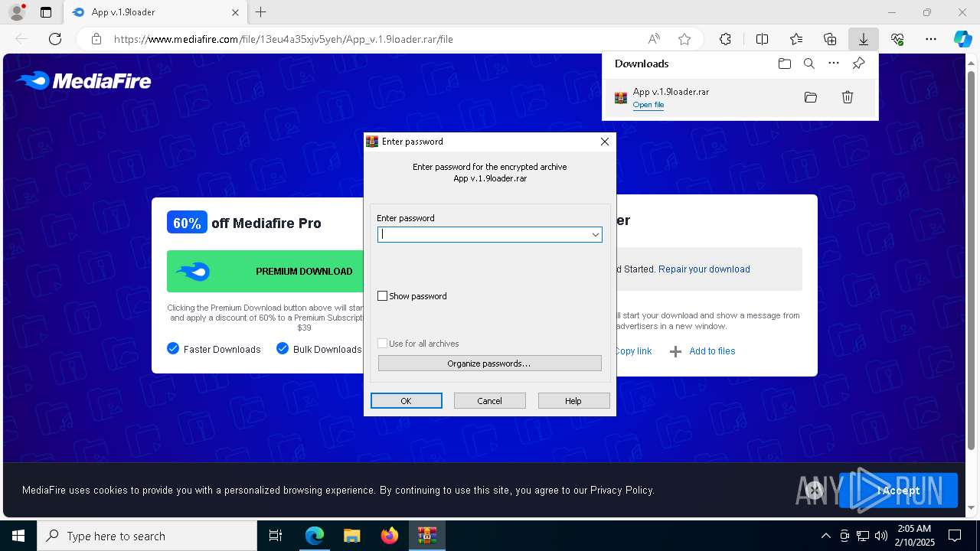Open the Edge profile avatar
The width and height of the screenshot is (980, 551).
(16, 12)
